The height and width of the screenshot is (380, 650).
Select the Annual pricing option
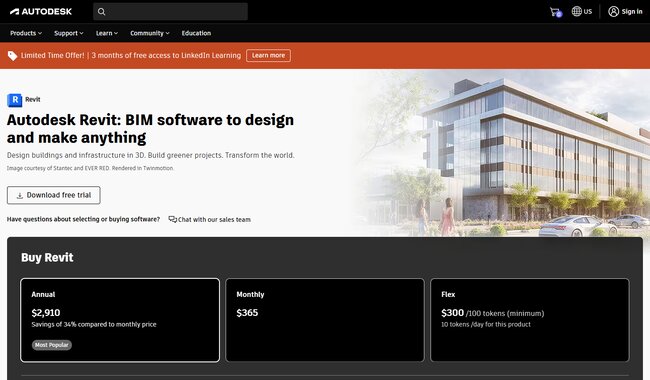click(x=120, y=320)
